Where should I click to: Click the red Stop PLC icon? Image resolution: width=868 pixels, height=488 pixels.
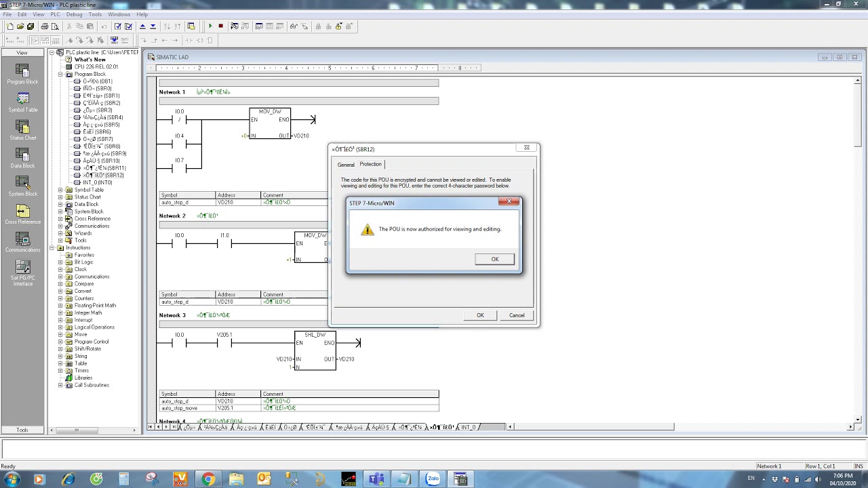point(220,26)
